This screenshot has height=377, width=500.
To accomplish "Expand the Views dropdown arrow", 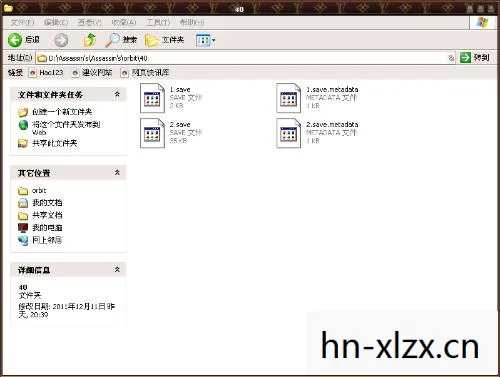I will tap(214, 40).
